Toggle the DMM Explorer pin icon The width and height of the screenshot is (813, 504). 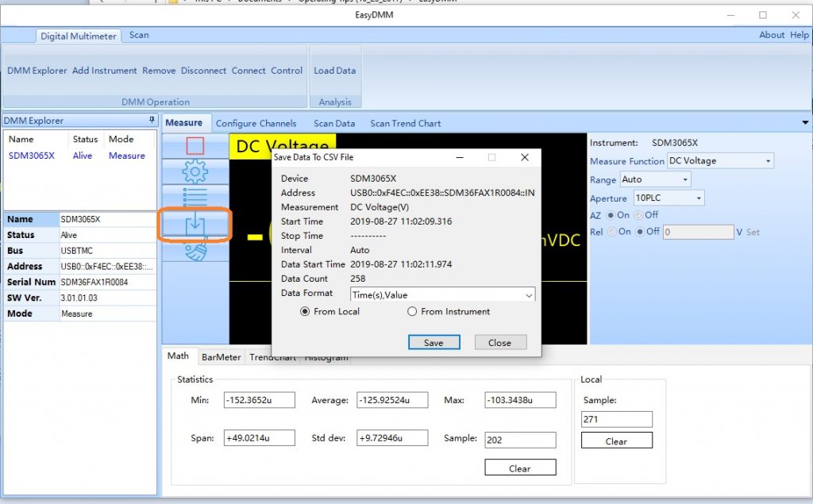pos(152,121)
